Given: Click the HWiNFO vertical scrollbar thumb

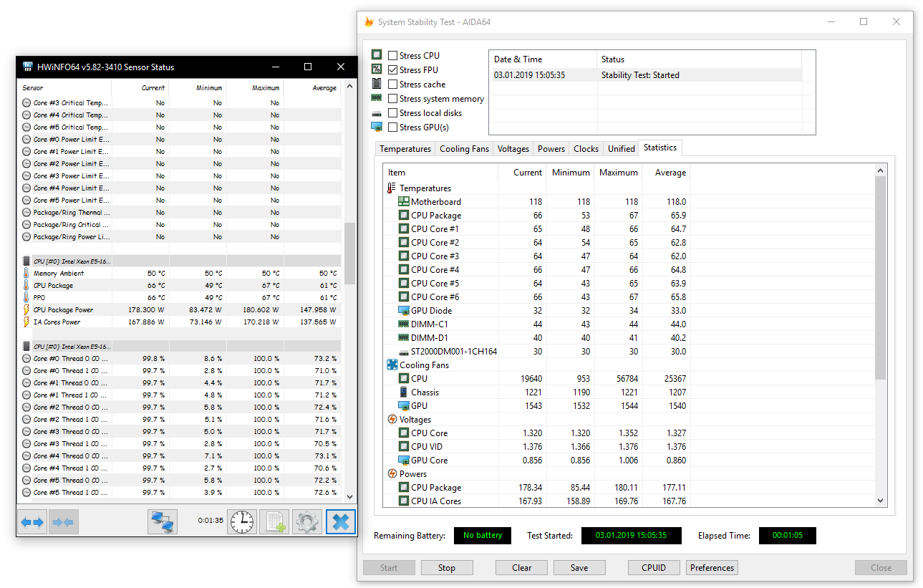Looking at the screenshot, I should pos(350,253).
